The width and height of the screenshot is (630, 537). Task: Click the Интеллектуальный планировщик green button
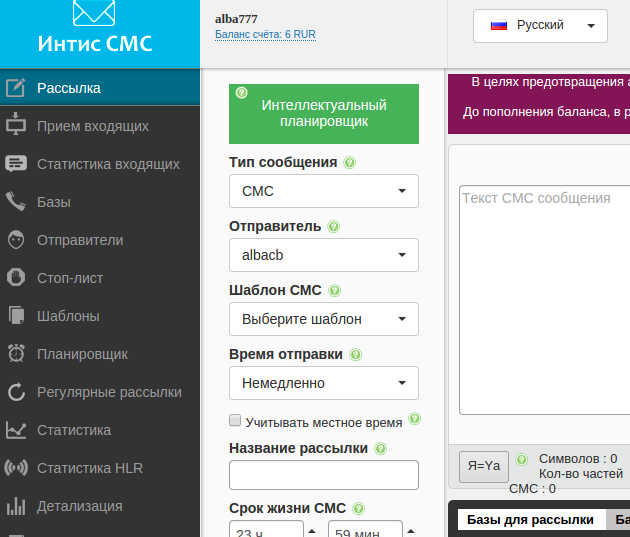click(x=324, y=113)
